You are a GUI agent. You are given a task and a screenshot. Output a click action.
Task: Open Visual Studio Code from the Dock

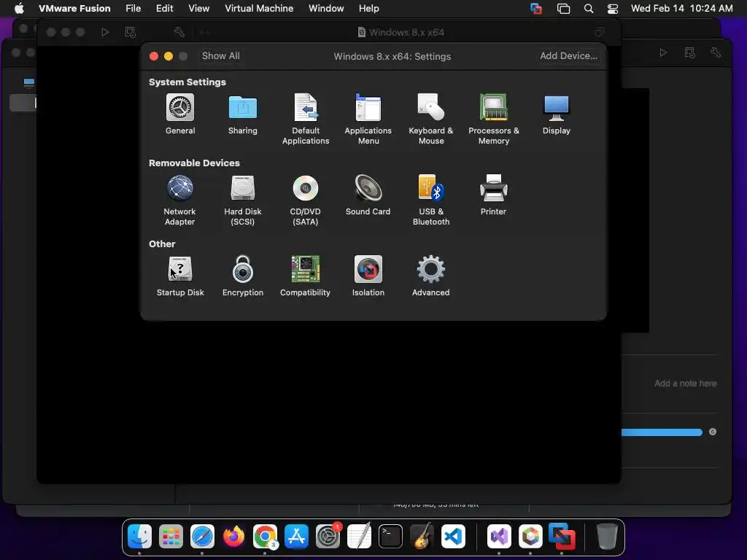pyautogui.click(x=453, y=537)
